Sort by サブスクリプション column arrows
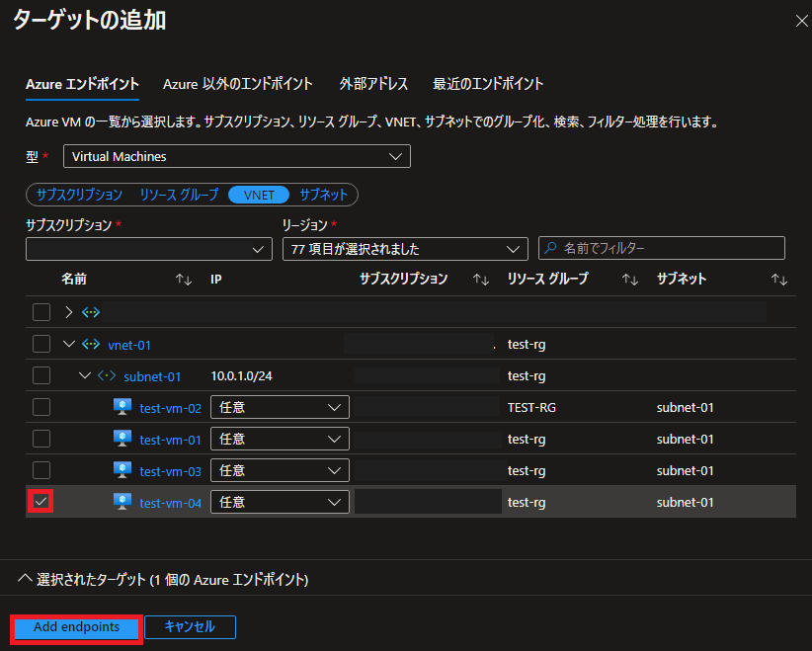812x651 pixels. click(480, 280)
